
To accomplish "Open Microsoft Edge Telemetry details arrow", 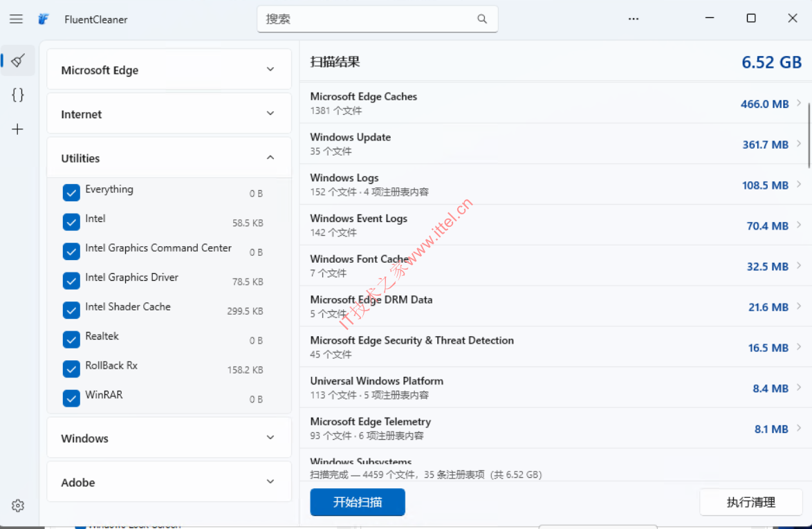I will pos(799,427).
